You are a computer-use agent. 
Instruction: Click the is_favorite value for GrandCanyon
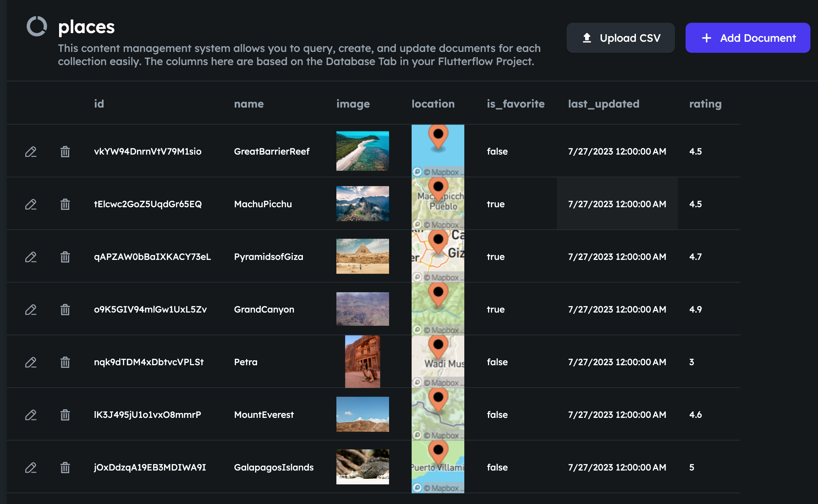[x=496, y=310]
